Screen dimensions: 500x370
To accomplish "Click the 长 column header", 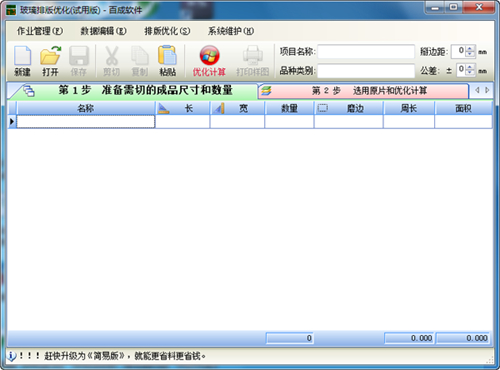I will pyautogui.click(x=183, y=108).
